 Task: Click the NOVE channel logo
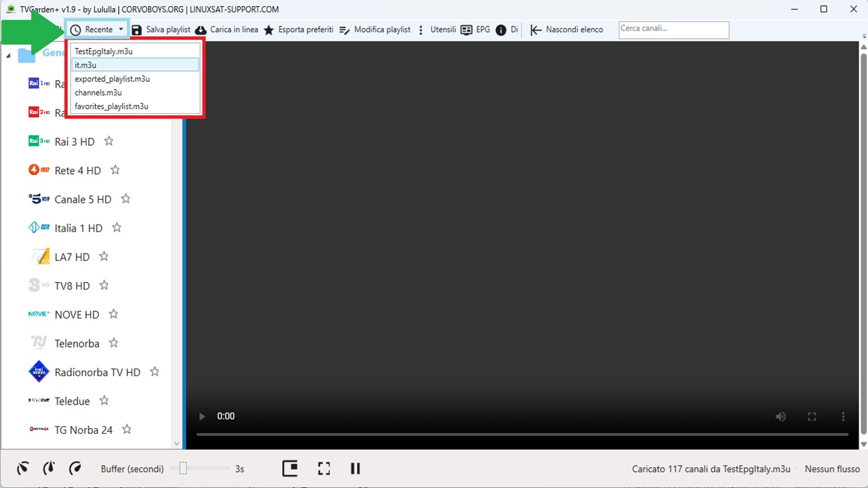[39, 314]
